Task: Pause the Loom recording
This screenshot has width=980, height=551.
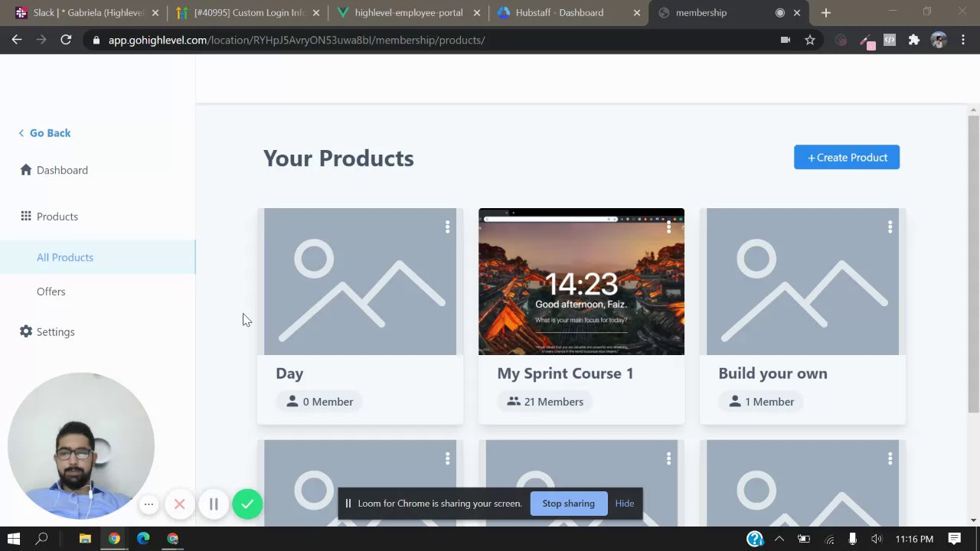Action: click(214, 504)
